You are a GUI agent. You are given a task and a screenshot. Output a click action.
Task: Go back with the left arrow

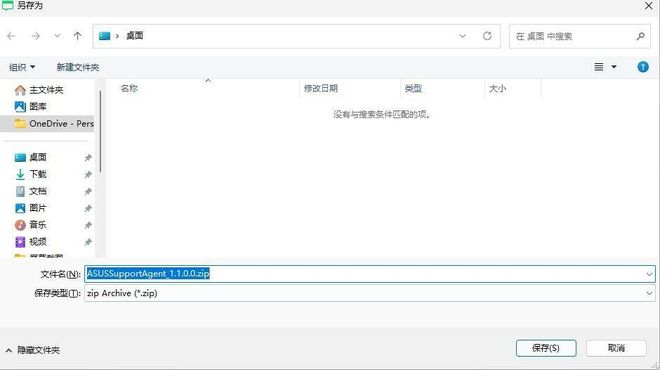tap(11, 36)
